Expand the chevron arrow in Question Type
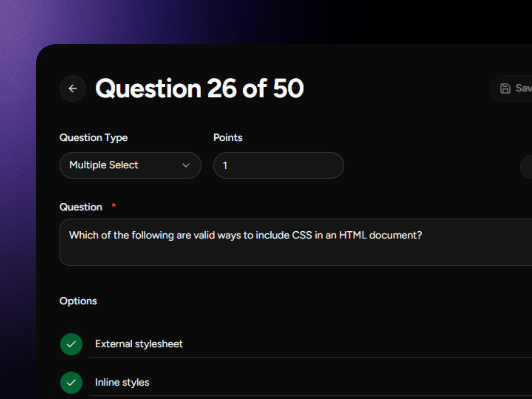532x399 pixels. [x=186, y=165]
